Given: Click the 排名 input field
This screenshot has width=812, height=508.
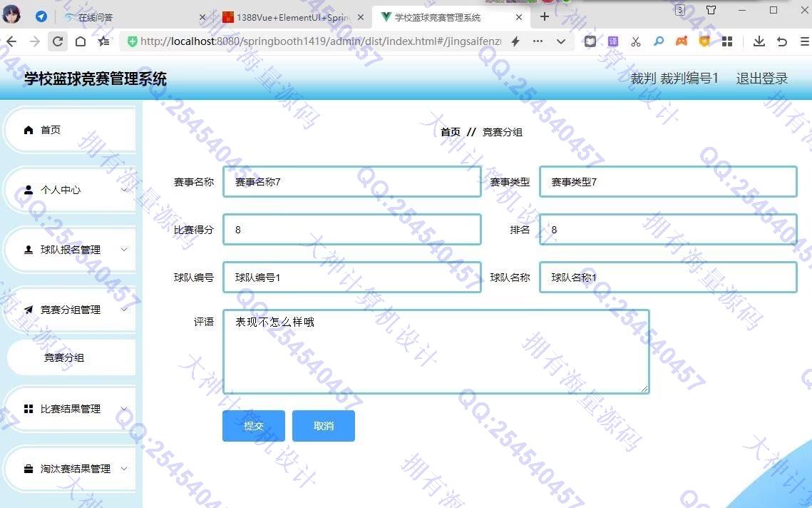Looking at the screenshot, I should [668, 230].
